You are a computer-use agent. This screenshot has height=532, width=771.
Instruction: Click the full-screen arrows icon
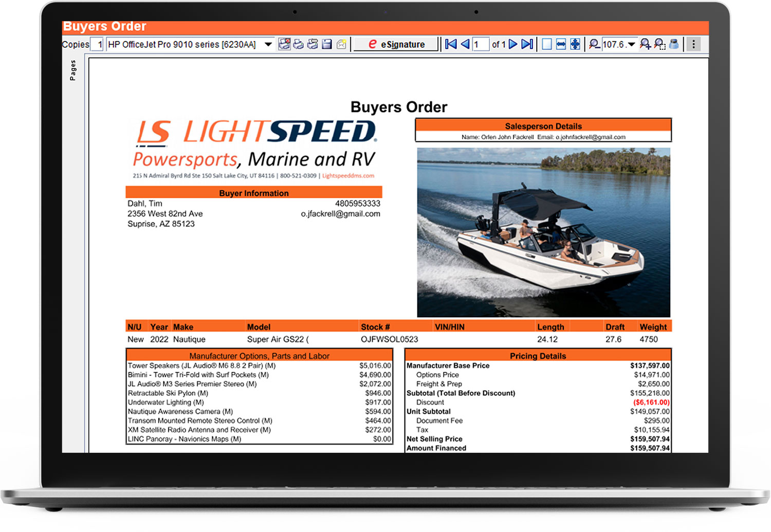coord(575,44)
